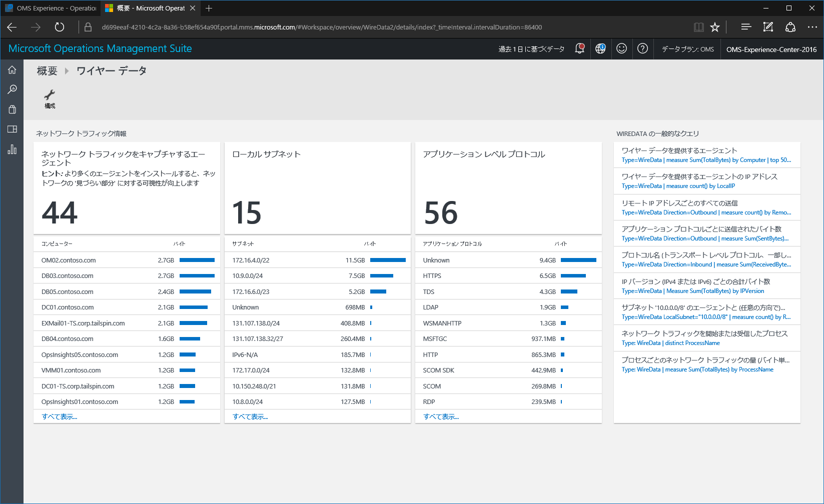Click Microsoft Operations Management Suite title

pos(100,48)
